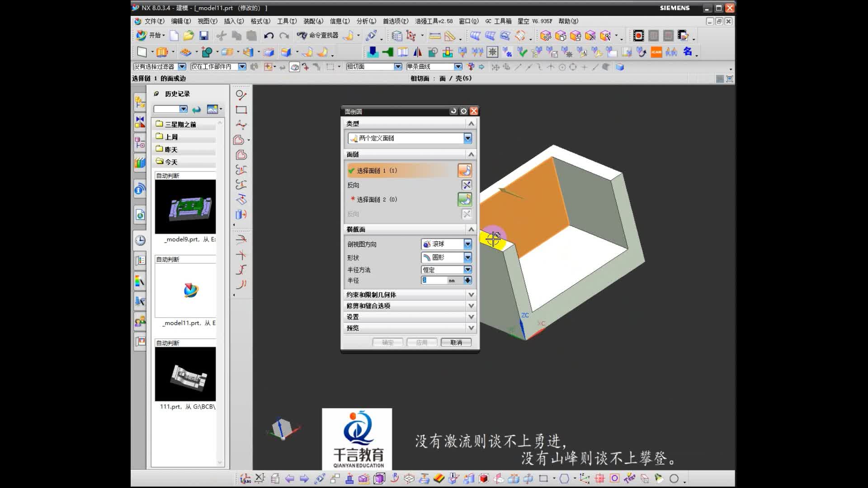Select the rectangle sketch tool
Image resolution: width=868 pixels, height=488 pixels.
tap(241, 110)
